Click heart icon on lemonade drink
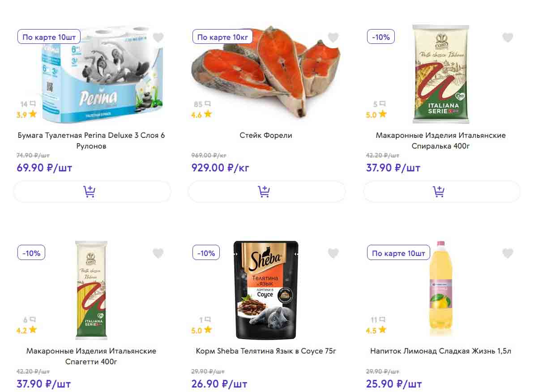This screenshot has width=534, height=392. tap(508, 254)
